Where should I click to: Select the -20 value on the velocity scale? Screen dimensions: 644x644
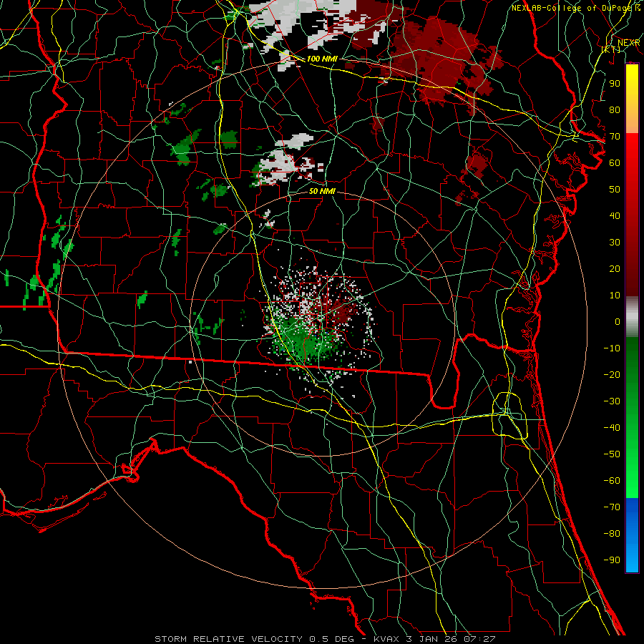612,375
